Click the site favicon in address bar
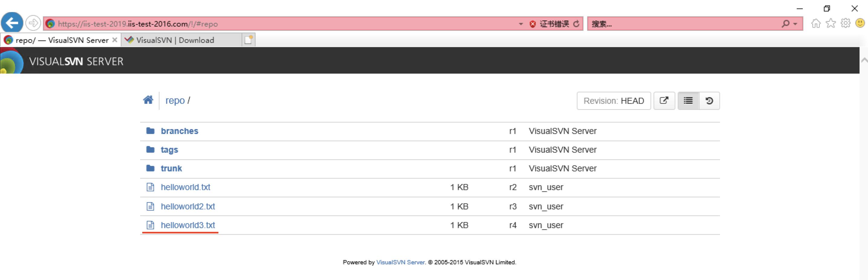868x280 pixels. [50, 24]
